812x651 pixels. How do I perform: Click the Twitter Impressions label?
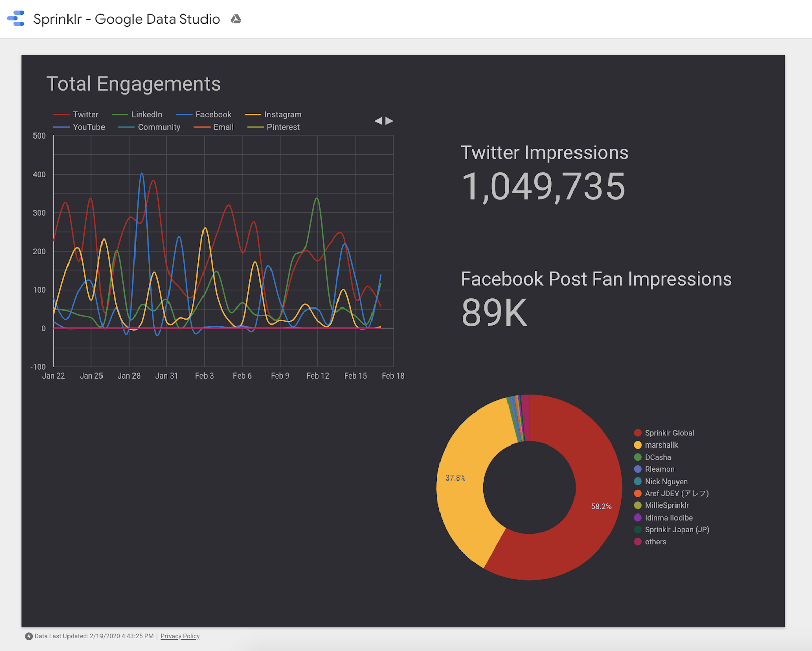[545, 153]
